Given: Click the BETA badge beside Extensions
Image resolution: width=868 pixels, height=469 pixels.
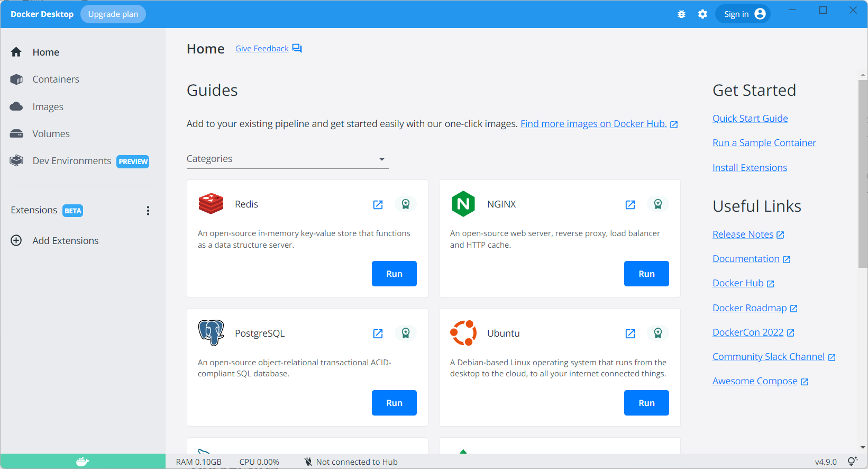Looking at the screenshot, I should click(73, 211).
